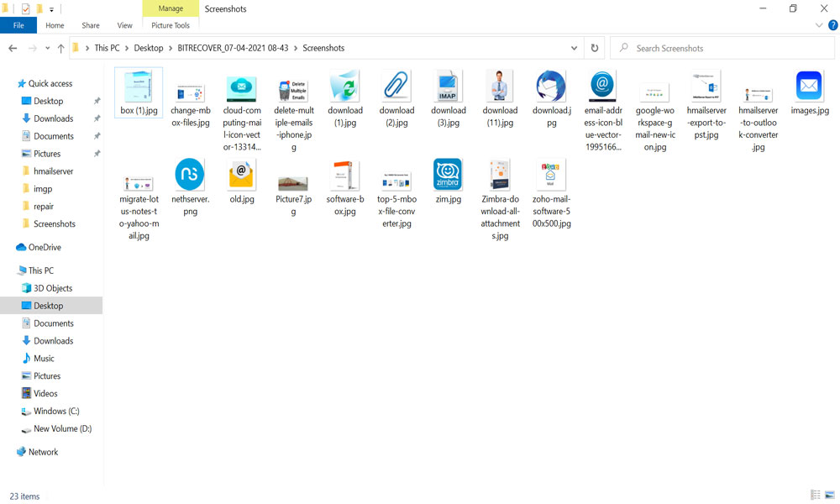
Task: Select Zimbra-download-all-attachments.jpg file
Action: click(499, 176)
